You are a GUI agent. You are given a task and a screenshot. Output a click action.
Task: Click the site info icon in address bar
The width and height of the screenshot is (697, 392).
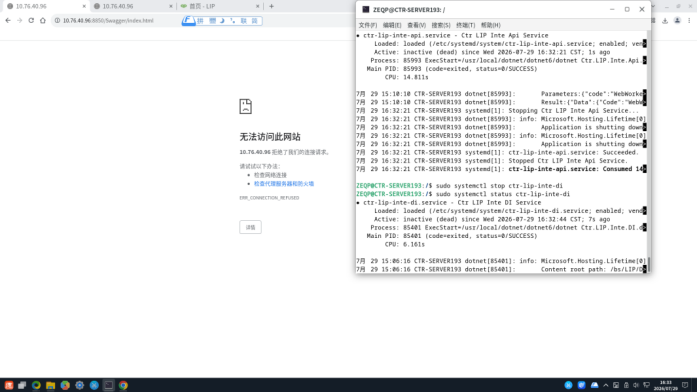click(x=57, y=20)
